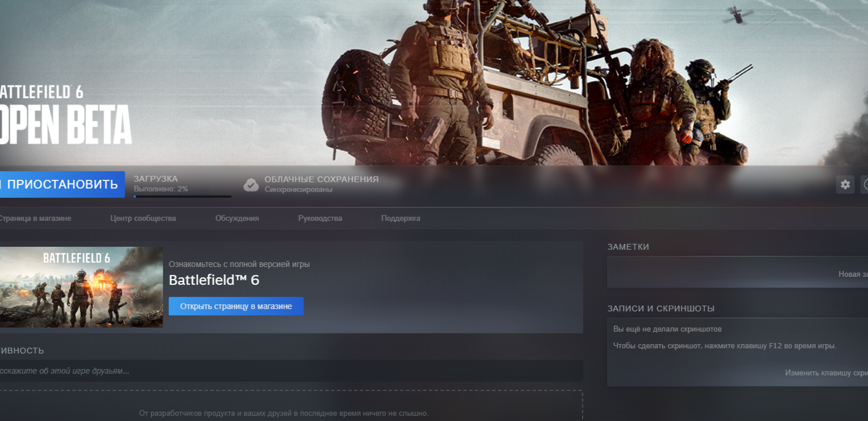
Task: Go to the Обсуждения tab
Action: pyautogui.click(x=237, y=219)
